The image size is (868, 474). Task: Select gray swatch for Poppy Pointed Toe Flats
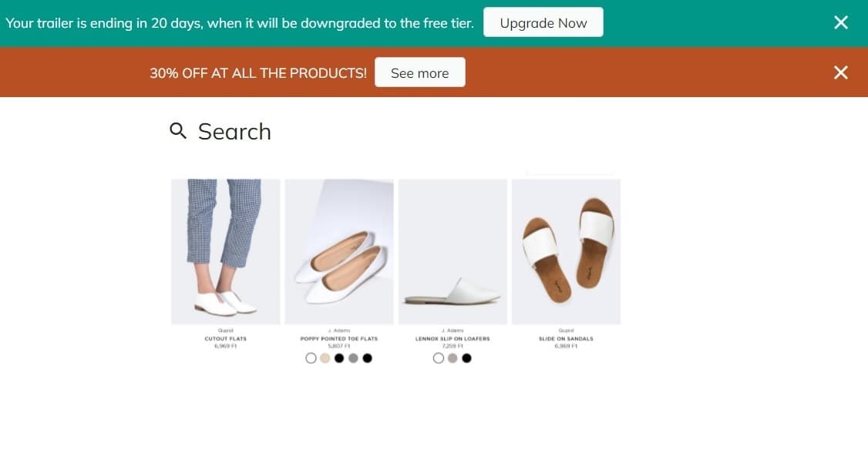coord(353,358)
